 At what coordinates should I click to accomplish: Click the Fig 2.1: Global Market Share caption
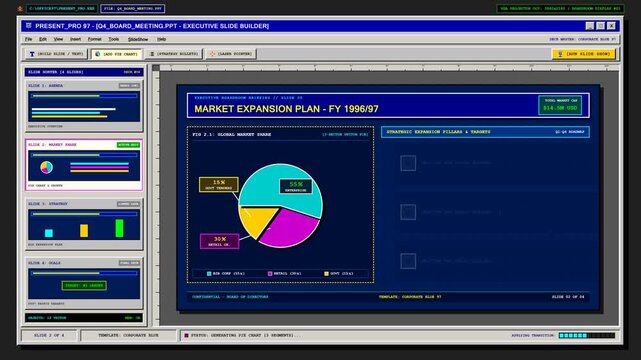[x=232, y=134]
